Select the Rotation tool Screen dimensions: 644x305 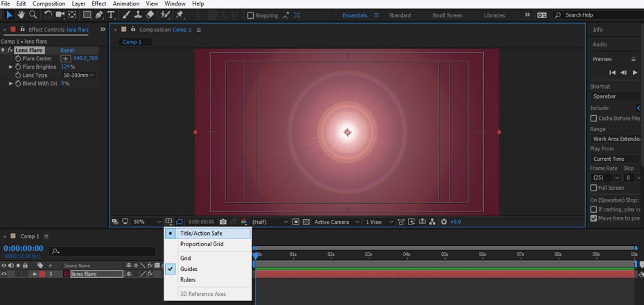click(x=48, y=15)
